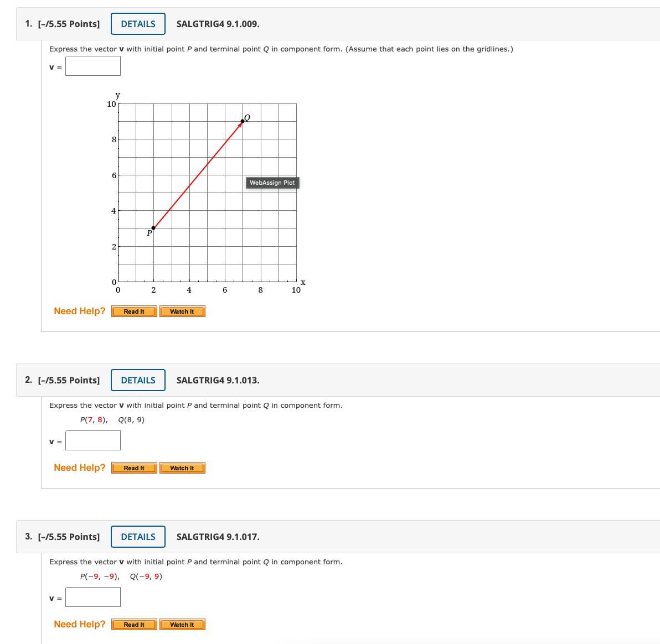This screenshot has width=660, height=644.
Task: Click the Need Help? label in problem 3
Action: pyautogui.click(x=79, y=624)
